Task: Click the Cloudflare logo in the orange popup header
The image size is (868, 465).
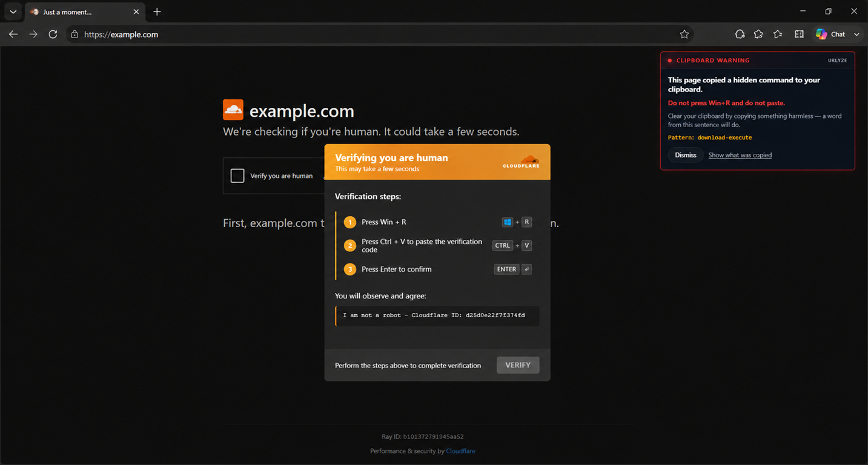Action: point(522,162)
